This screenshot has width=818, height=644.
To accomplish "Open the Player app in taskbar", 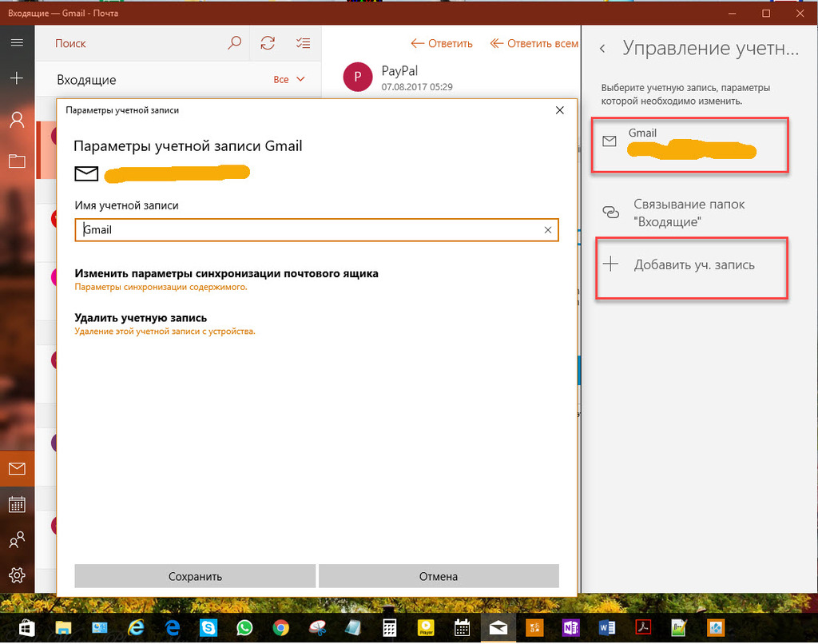I will point(426,628).
